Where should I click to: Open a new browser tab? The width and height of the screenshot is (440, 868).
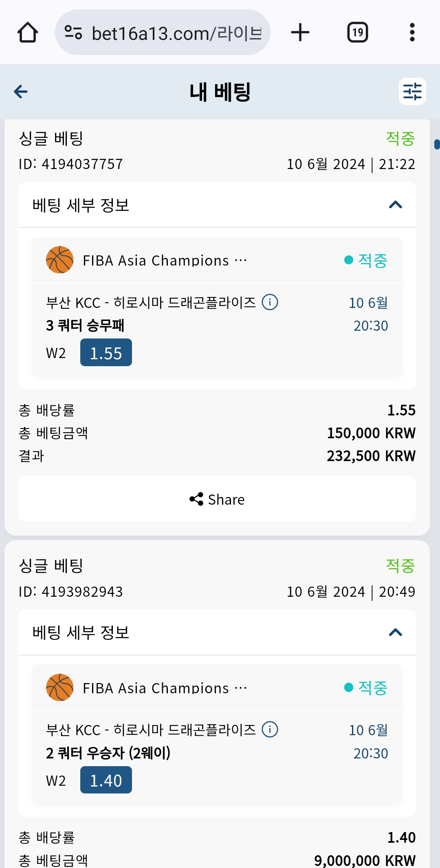300,33
